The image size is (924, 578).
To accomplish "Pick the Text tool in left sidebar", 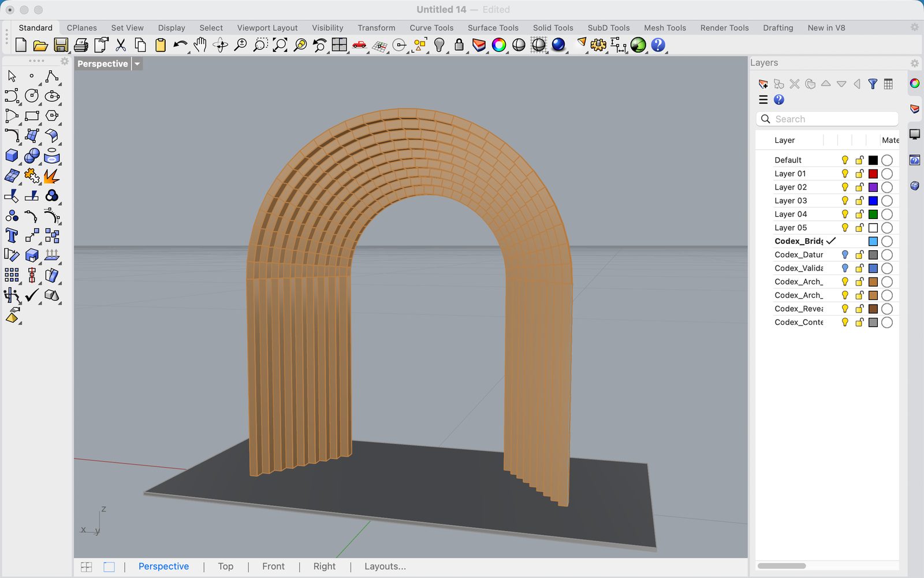I will tap(12, 235).
